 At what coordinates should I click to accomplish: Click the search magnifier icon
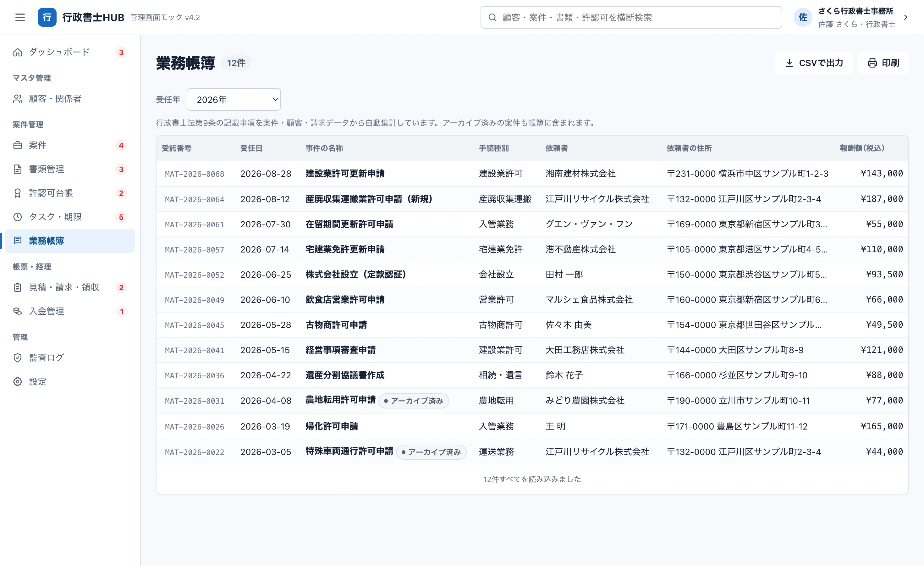click(x=492, y=17)
